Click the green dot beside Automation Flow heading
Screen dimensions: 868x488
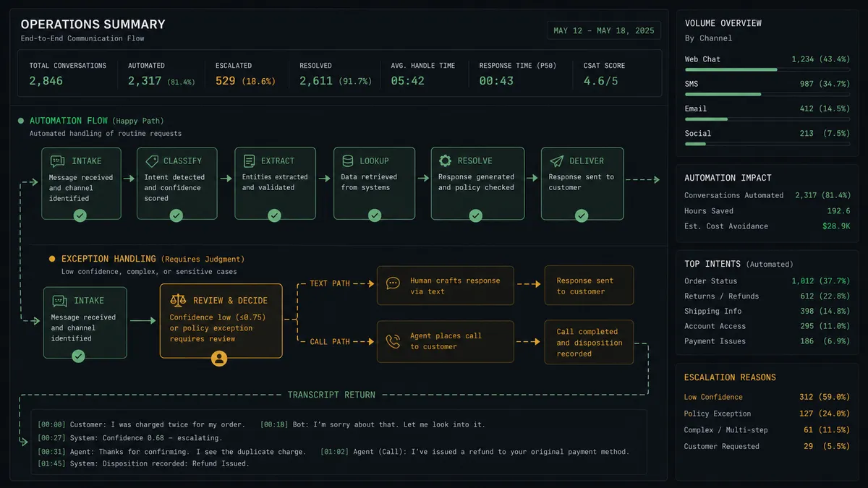[x=21, y=121]
